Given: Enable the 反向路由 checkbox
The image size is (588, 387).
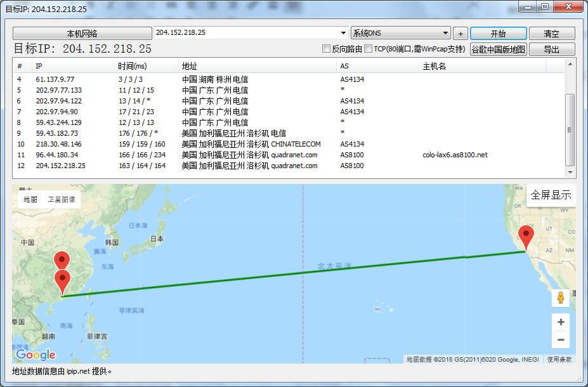Looking at the screenshot, I should [327, 49].
